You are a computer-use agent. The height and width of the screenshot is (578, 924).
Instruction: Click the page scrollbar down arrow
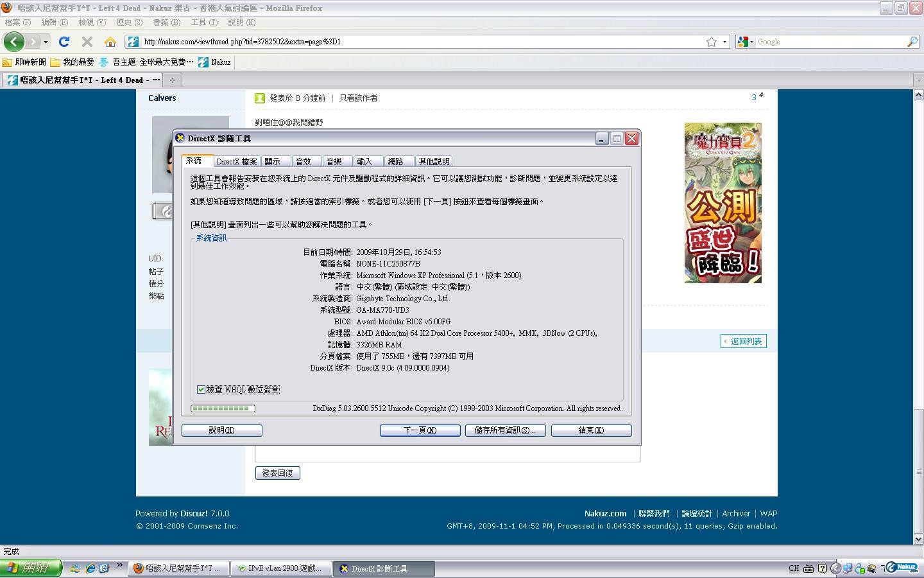(918, 539)
